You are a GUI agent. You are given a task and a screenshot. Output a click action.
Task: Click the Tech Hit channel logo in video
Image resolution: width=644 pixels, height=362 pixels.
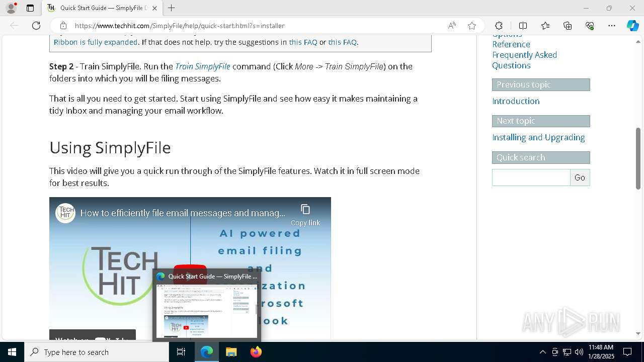[65, 213]
